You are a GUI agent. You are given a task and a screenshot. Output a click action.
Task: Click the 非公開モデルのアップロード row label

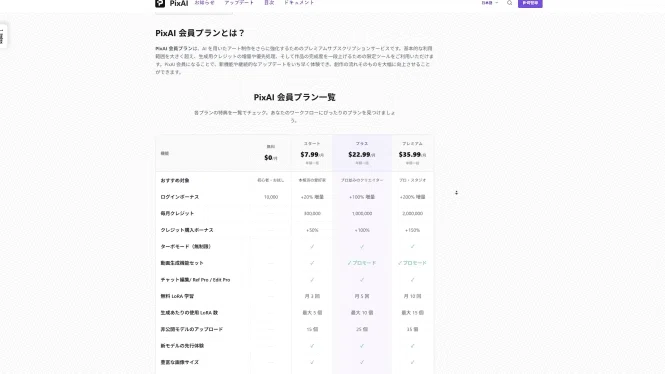(x=191, y=329)
